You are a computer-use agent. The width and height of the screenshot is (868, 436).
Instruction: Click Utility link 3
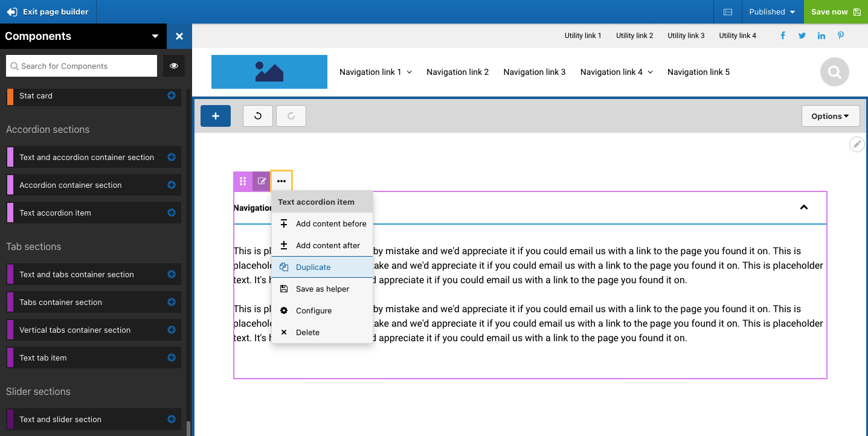[x=686, y=36]
